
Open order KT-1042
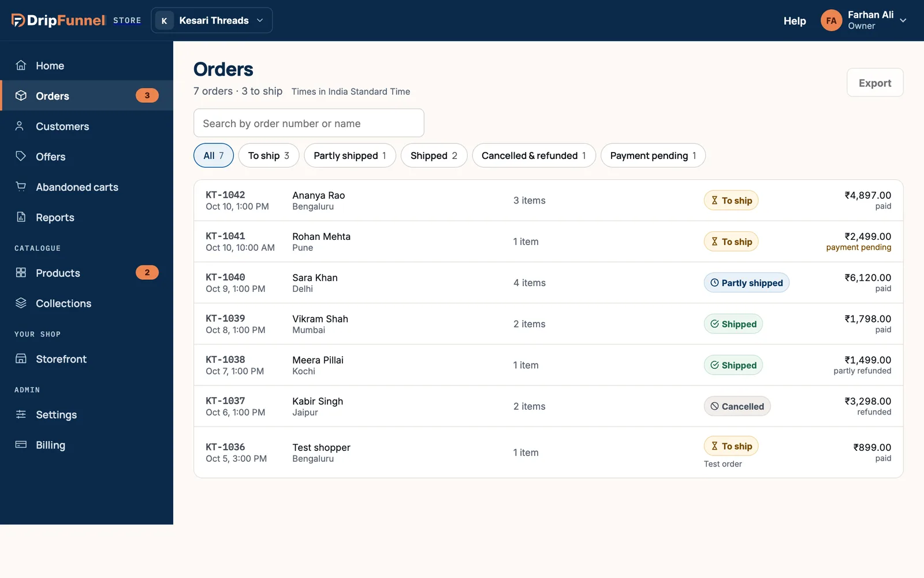549,201
